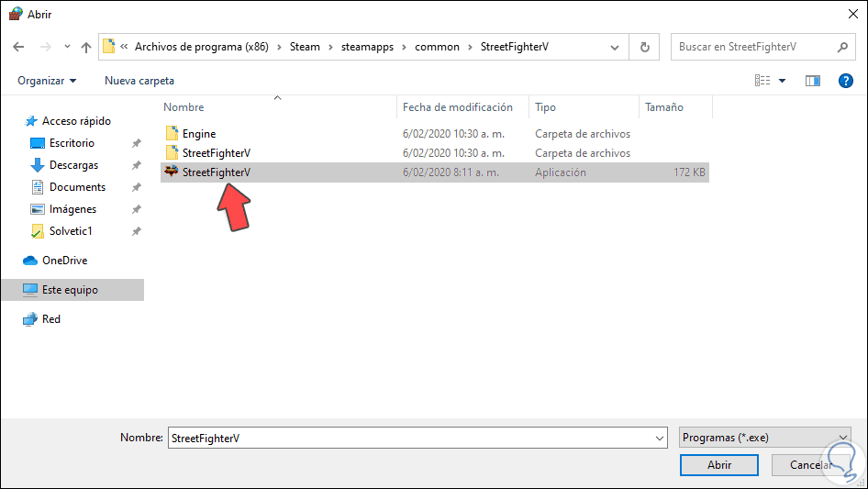The image size is (868, 489).
Task: Click the Abrir button
Action: pos(719,465)
